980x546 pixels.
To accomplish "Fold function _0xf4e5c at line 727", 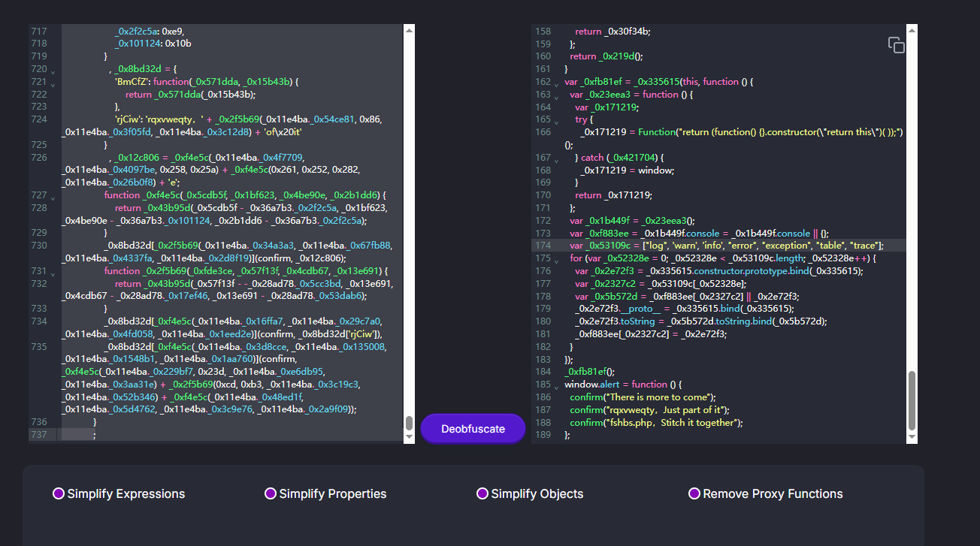I will coord(53,198).
